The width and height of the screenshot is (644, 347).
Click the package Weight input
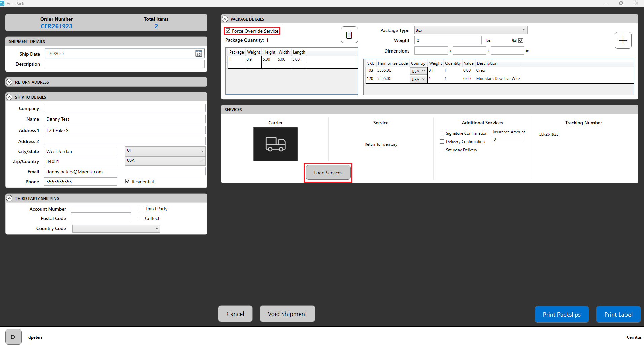point(448,40)
